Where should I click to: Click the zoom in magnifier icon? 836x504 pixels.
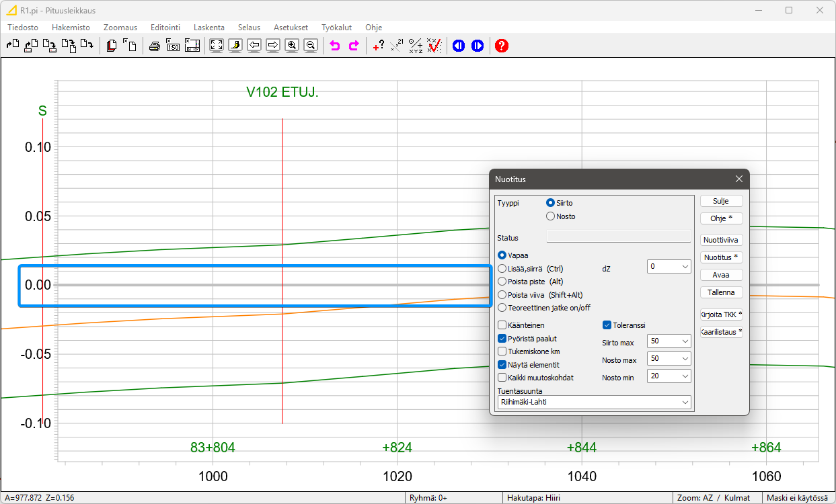tap(292, 46)
